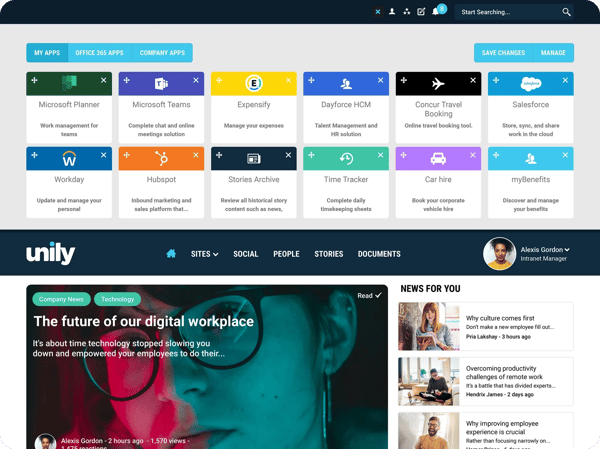Click move handle on Time Tracker tile
The width and height of the screenshot is (600, 449).
point(311,155)
